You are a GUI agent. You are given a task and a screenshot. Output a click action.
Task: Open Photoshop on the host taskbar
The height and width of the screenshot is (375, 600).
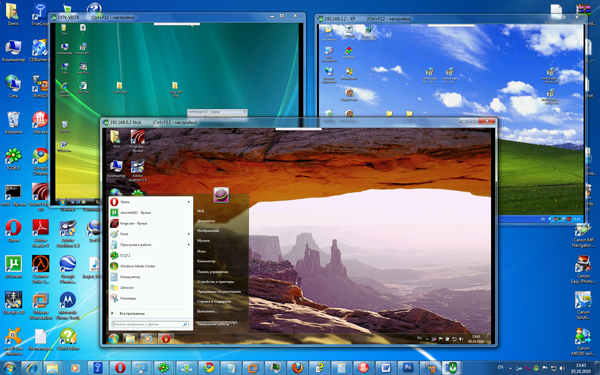408,368
